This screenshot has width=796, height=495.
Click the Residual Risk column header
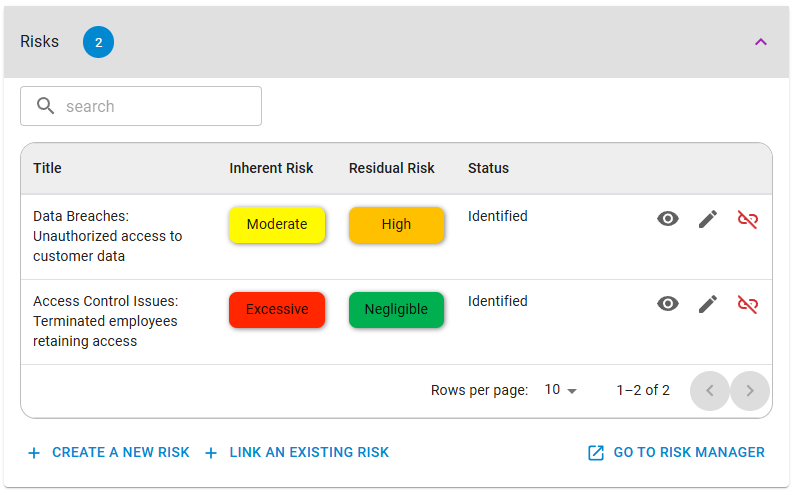coord(391,168)
